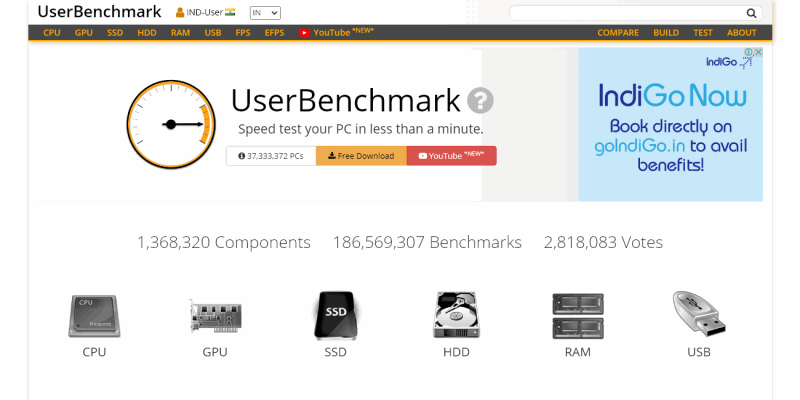This screenshot has height=400, width=800.
Task: Click the India flag icon
Action: 230,12
